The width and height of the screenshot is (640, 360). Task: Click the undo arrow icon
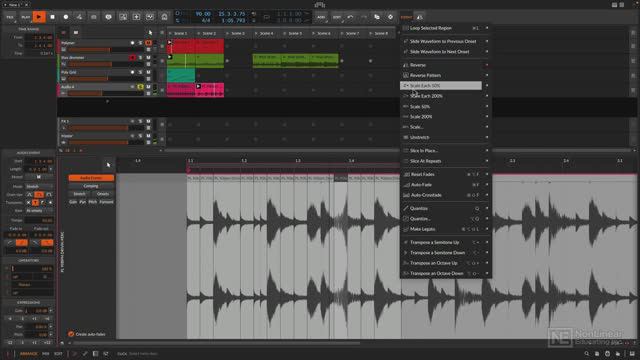350,17
